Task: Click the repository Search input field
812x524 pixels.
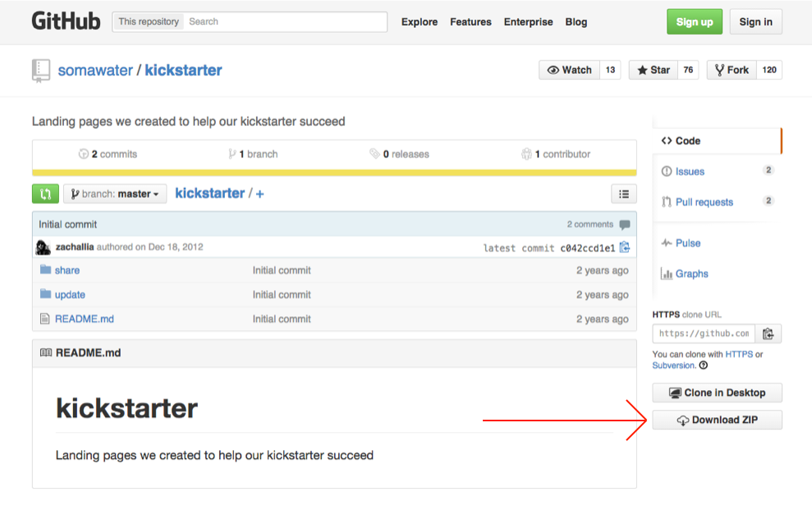Action: pyautogui.click(x=286, y=21)
